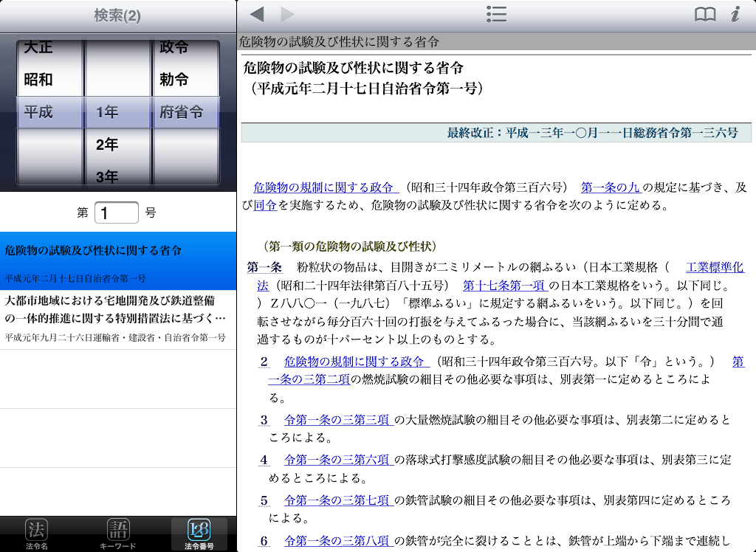Open result 危険物の試験及び性状に関する省令

118,261
